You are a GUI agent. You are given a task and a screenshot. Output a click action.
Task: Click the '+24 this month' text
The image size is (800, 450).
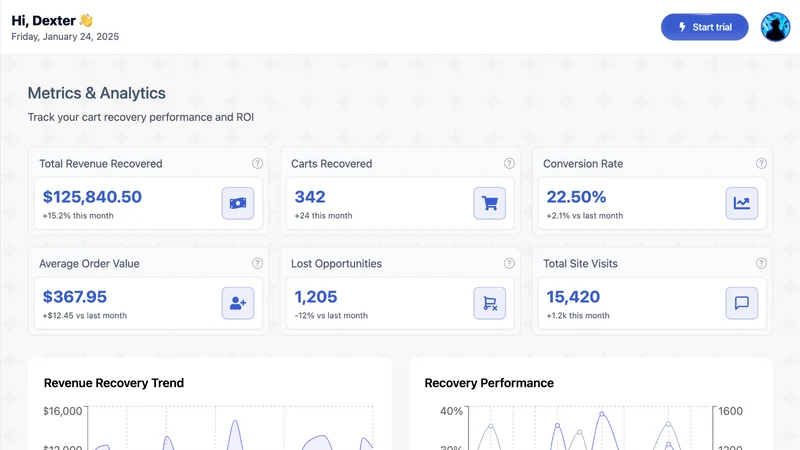click(x=323, y=216)
